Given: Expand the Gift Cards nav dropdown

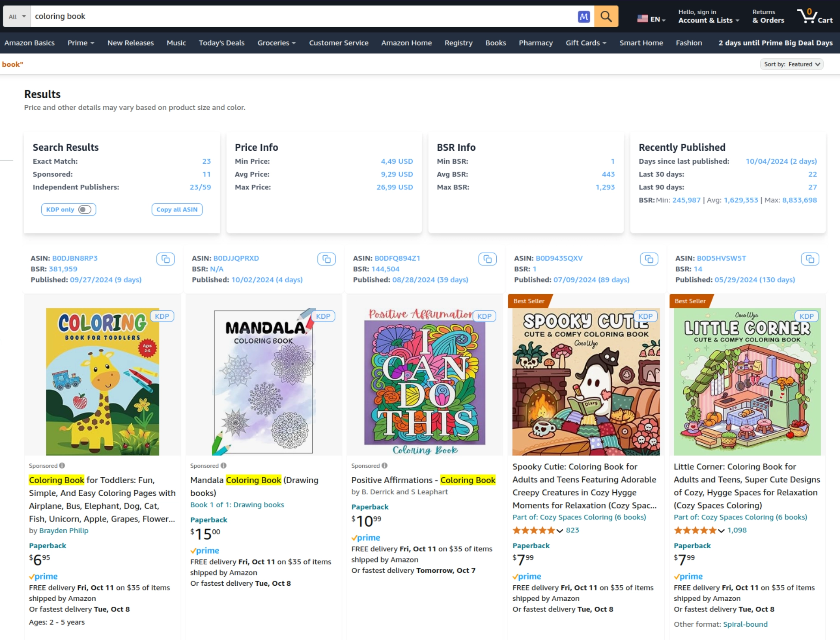Looking at the screenshot, I should tap(586, 43).
